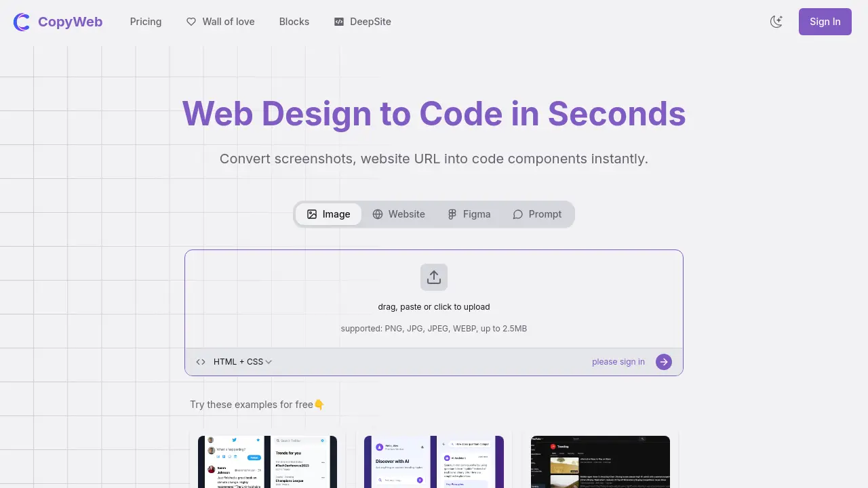Click the 'Convert screenshots, website URL' subtitle
The height and width of the screenshot is (488, 868).
[x=434, y=159]
